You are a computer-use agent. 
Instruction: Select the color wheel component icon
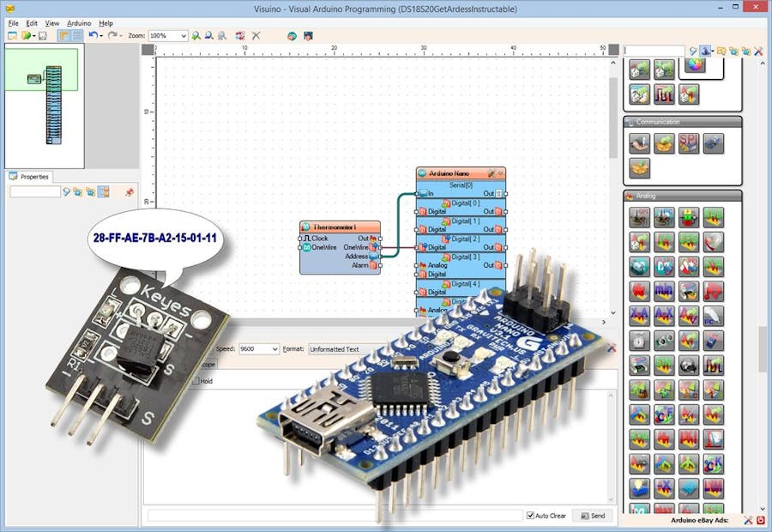click(694, 67)
